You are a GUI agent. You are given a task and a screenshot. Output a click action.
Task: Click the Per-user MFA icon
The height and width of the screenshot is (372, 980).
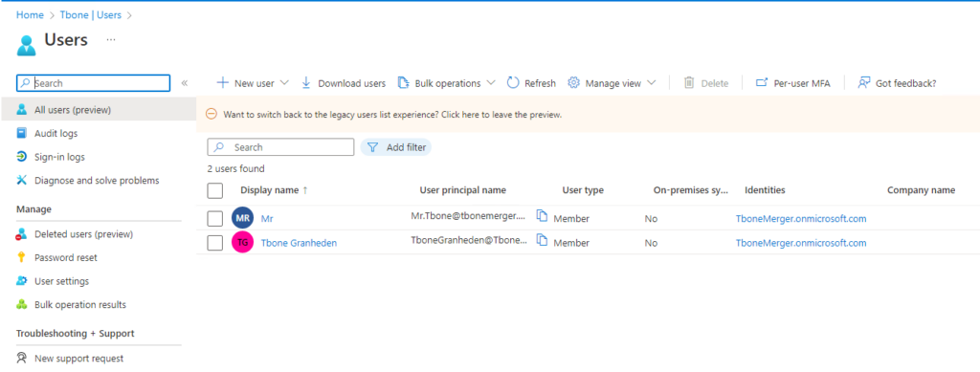pos(761,83)
